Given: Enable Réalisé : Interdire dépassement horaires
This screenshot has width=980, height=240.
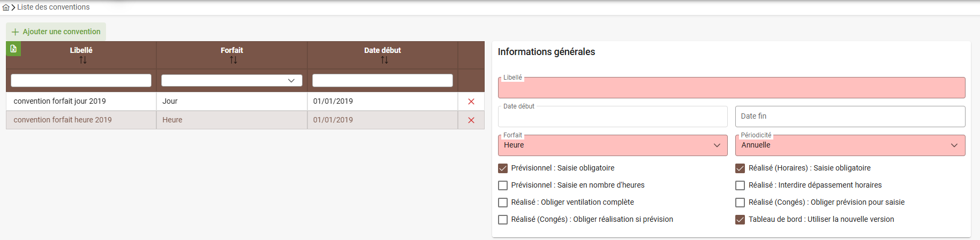Looking at the screenshot, I should click(x=740, y=185).
